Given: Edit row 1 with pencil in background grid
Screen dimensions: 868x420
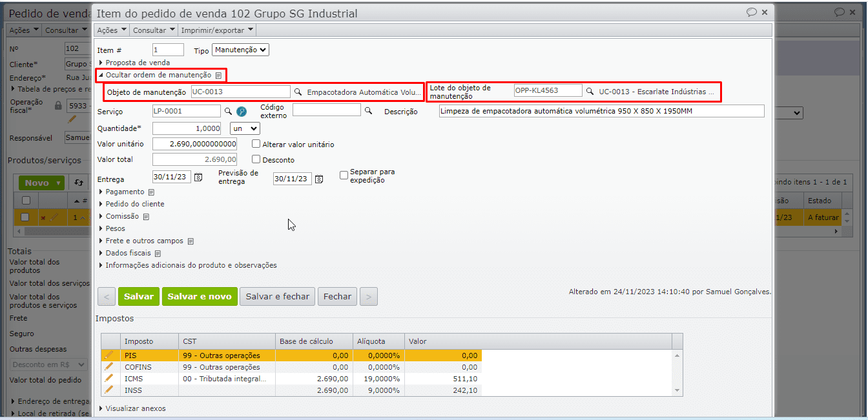Looking at the screenshot, I should [x=54, y=217].
